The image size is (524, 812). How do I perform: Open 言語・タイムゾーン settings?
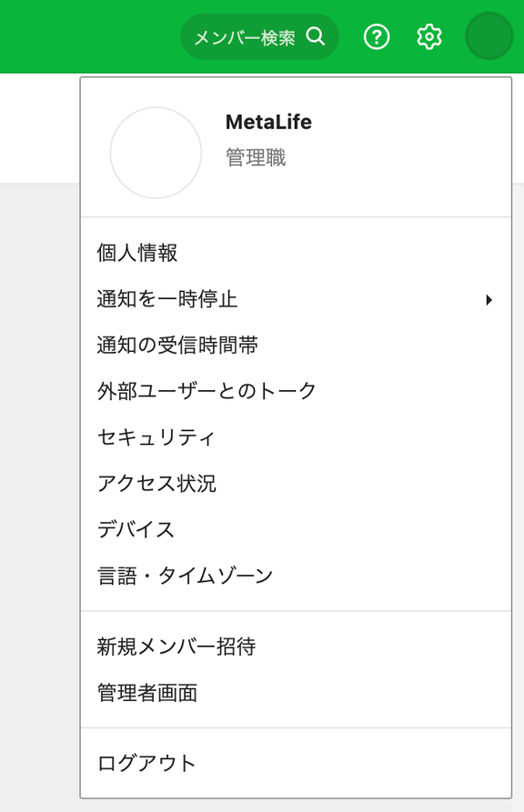point(296,576)
